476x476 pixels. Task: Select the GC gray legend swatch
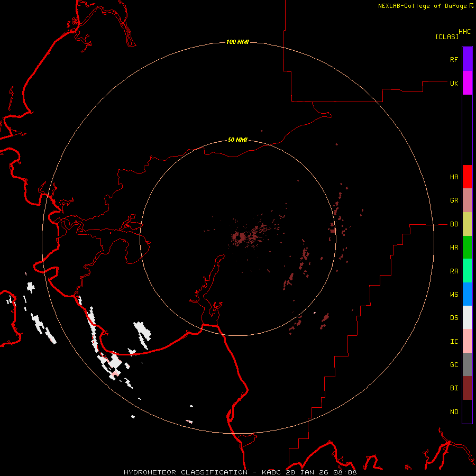tap(467, 364)
